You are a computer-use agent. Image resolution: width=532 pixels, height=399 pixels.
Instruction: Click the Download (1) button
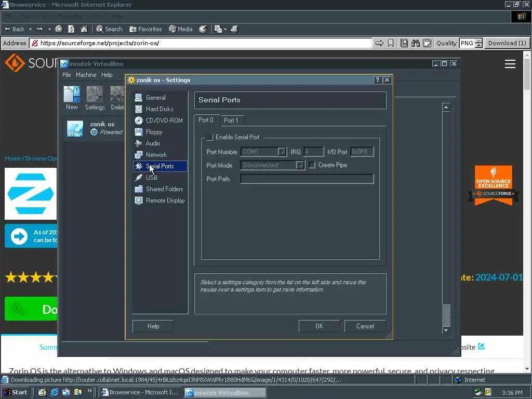coord(507,43)
